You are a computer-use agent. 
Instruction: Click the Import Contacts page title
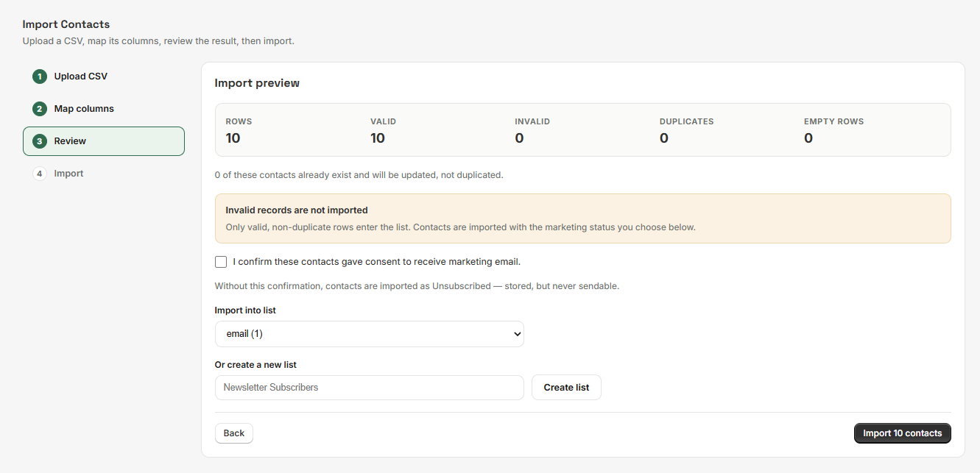coord(66,24)
